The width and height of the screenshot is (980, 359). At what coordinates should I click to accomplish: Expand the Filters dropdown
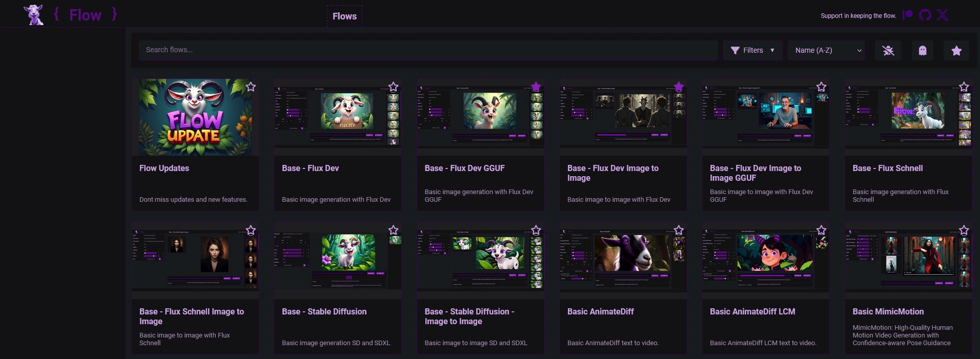click(x=752, y=50)
